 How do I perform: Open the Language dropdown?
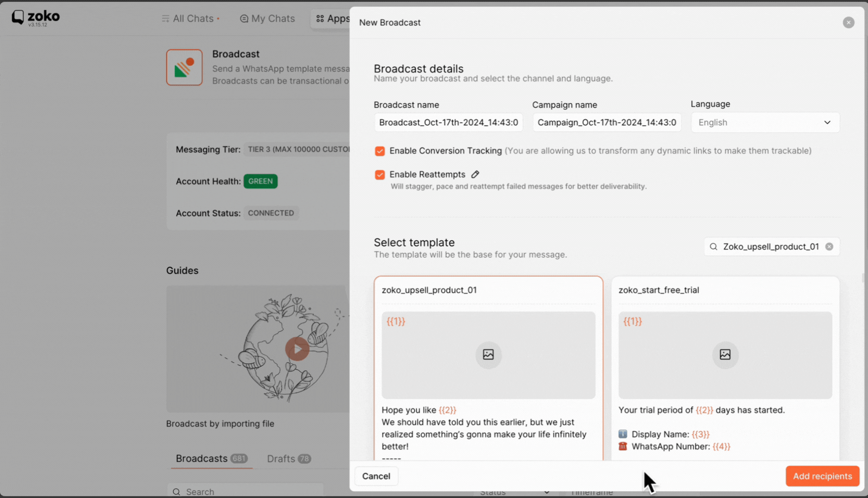(x=765, y=122)
